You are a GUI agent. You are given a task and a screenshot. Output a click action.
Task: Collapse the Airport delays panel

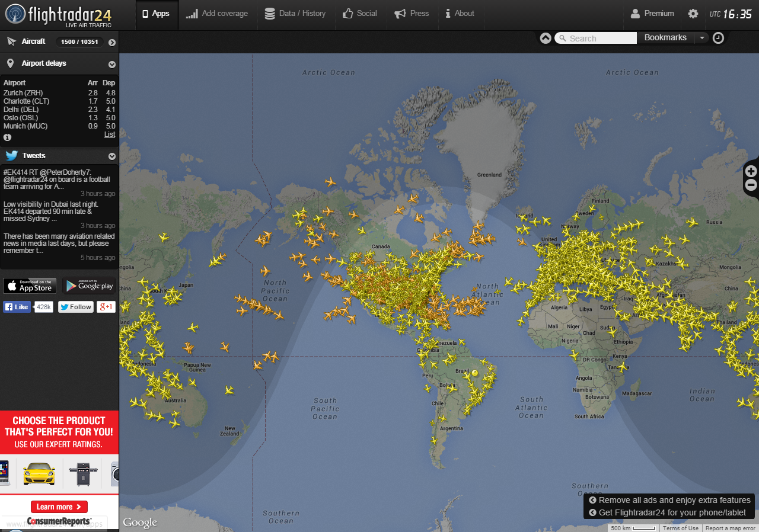coord(111,63)
